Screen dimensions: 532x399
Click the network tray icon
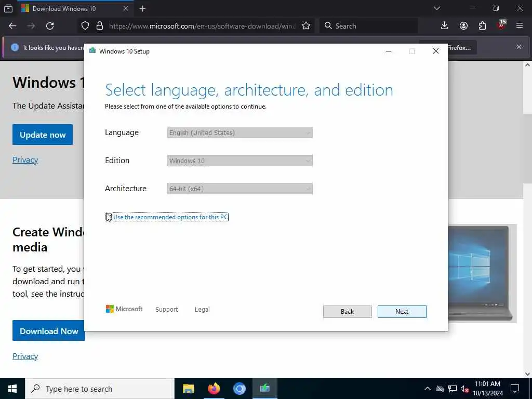pos(453,389)
